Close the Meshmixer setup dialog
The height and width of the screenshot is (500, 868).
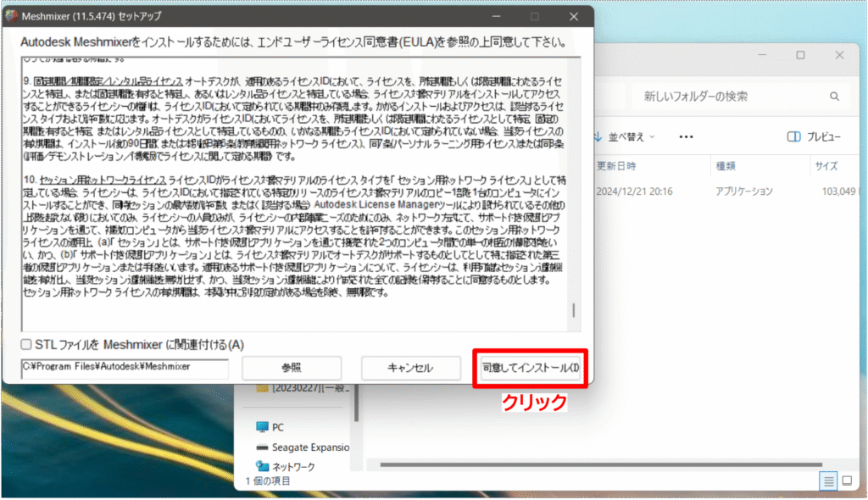click(x=574, y=17)
